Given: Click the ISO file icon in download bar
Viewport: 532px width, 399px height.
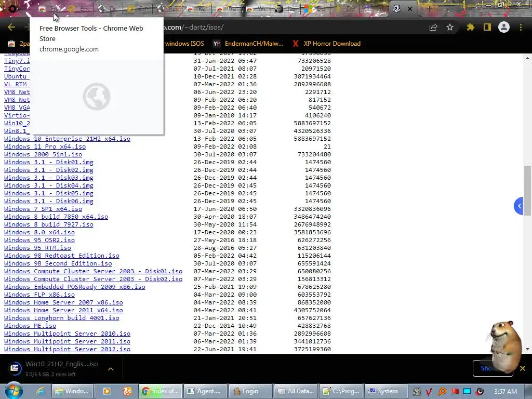Looking at the screenshot, I should [x=15, y=368].
